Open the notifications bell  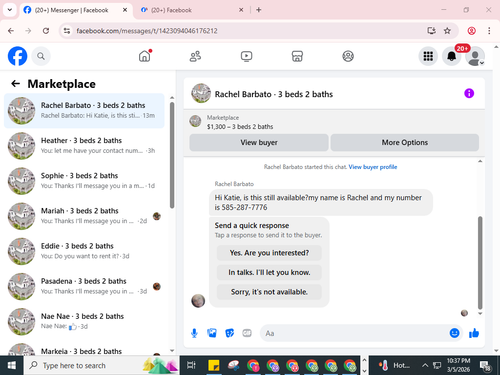(x=452, y=56)
